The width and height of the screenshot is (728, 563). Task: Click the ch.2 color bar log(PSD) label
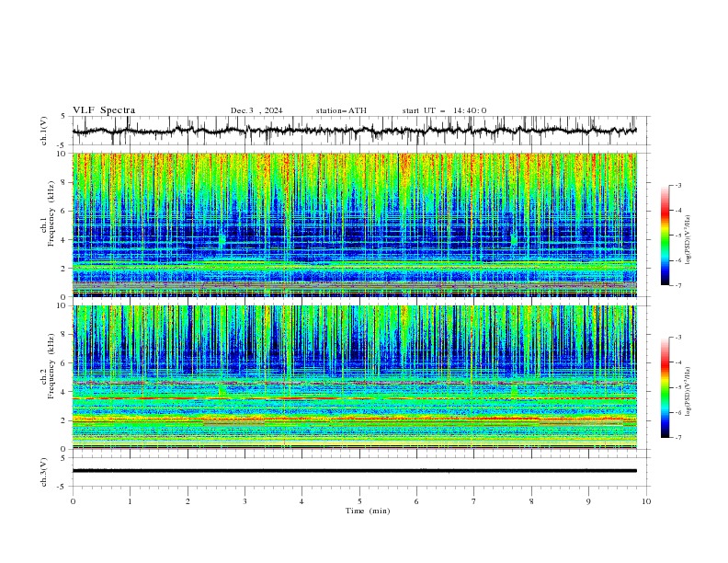pos(688,392)
